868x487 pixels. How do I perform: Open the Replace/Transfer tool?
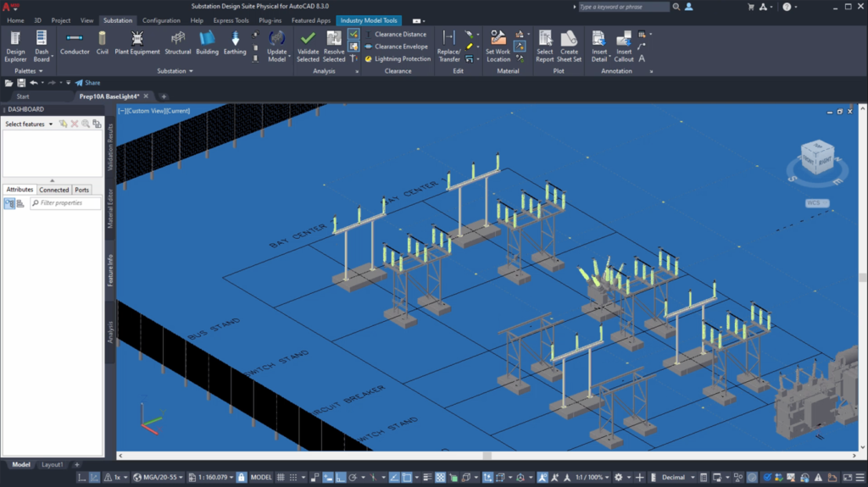(449, 46)
